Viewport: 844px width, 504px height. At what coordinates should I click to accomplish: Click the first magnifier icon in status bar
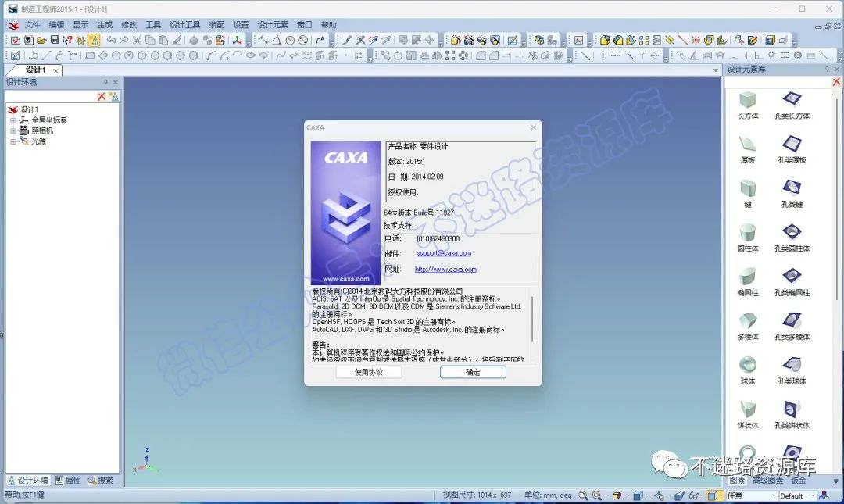coord(584,495)
